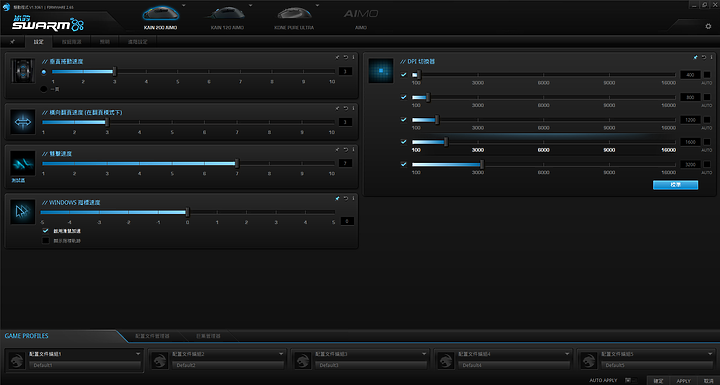Viewport: 720px width, 385px height.
Task: Reset the double-click speed panel
Action: pos(346,149)
